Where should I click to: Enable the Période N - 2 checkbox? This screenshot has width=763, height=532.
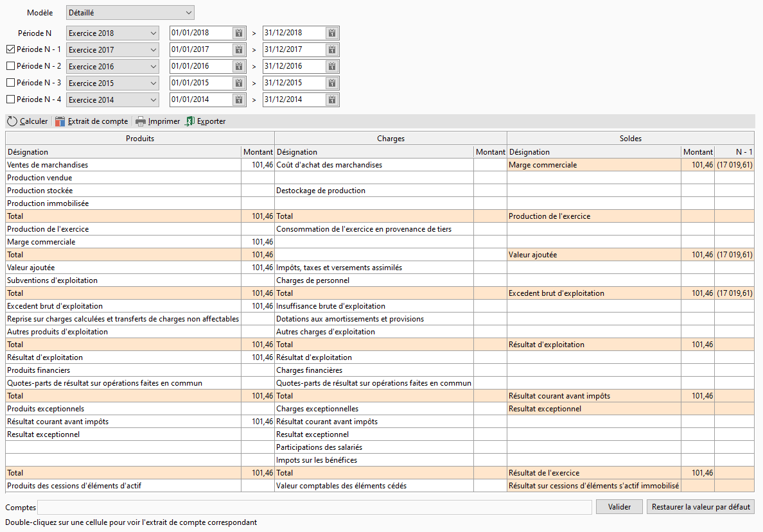(11, 65)
